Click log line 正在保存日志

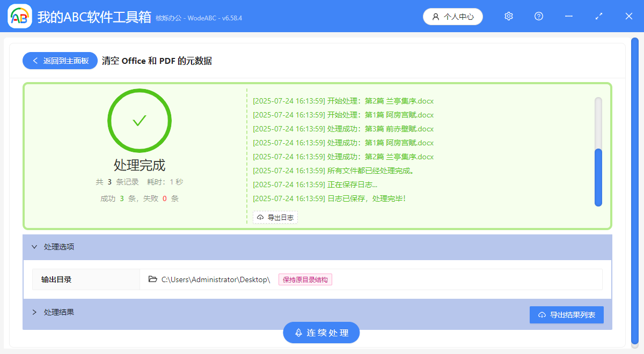[315, 185]
